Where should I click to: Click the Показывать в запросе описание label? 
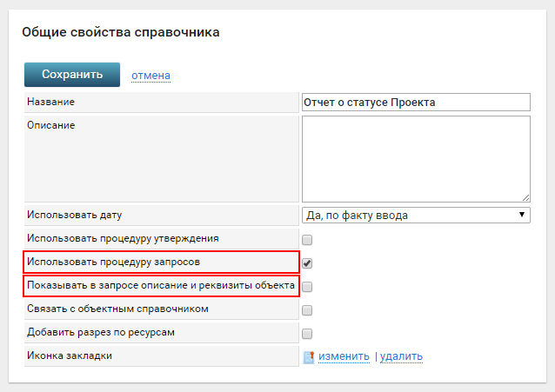coord(161,286)
